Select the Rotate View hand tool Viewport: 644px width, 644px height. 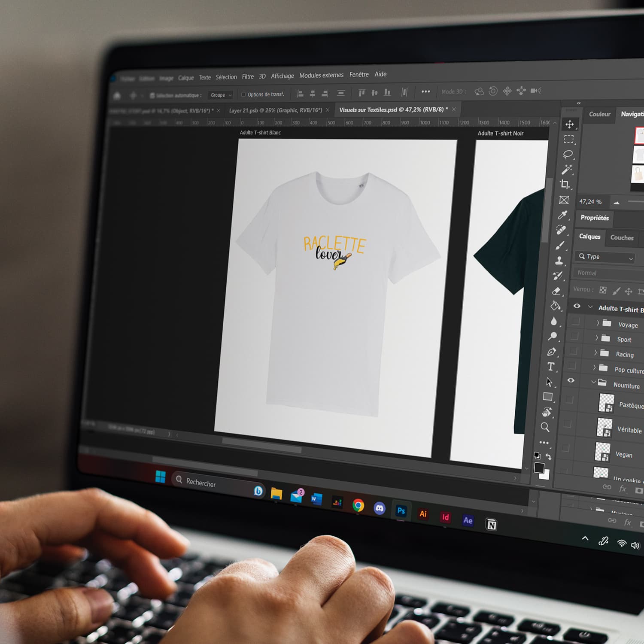(547, 412)
